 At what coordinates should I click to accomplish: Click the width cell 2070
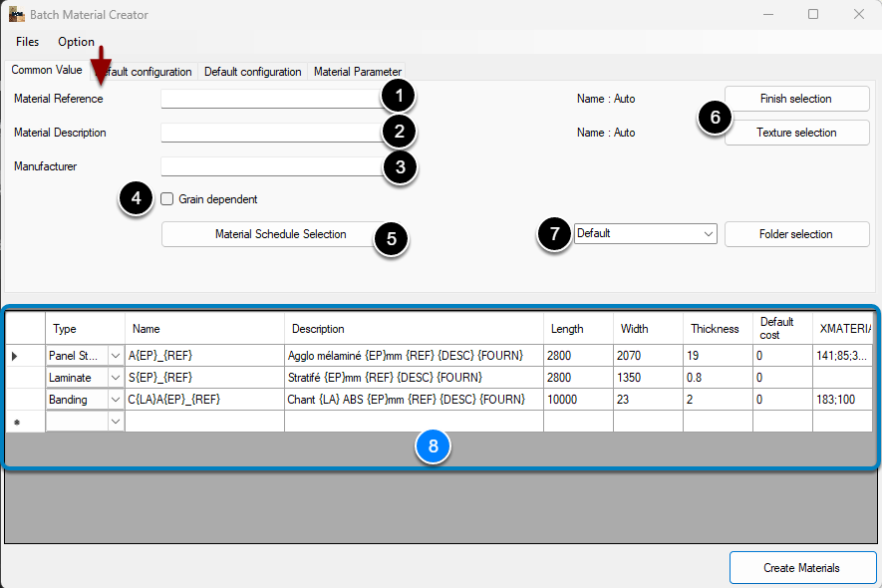coord(648,356)
